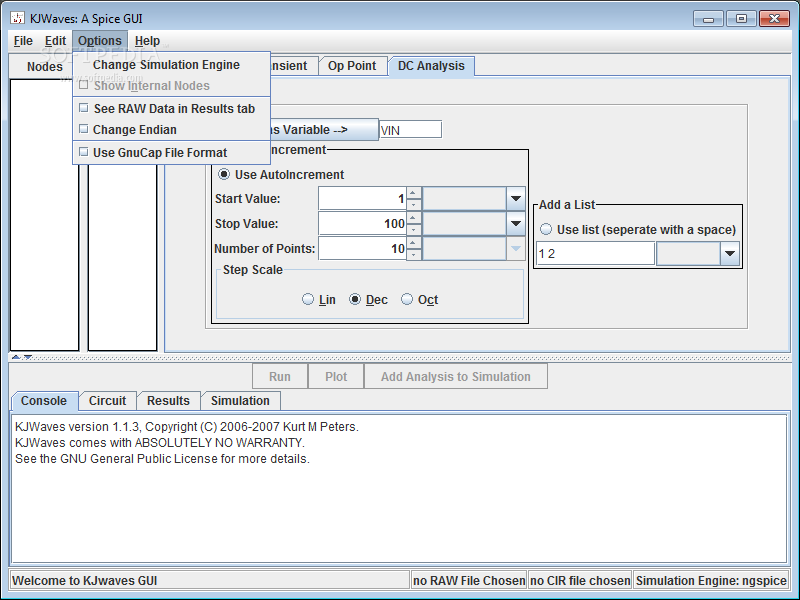Open the Simulation tab

[240, 401]
